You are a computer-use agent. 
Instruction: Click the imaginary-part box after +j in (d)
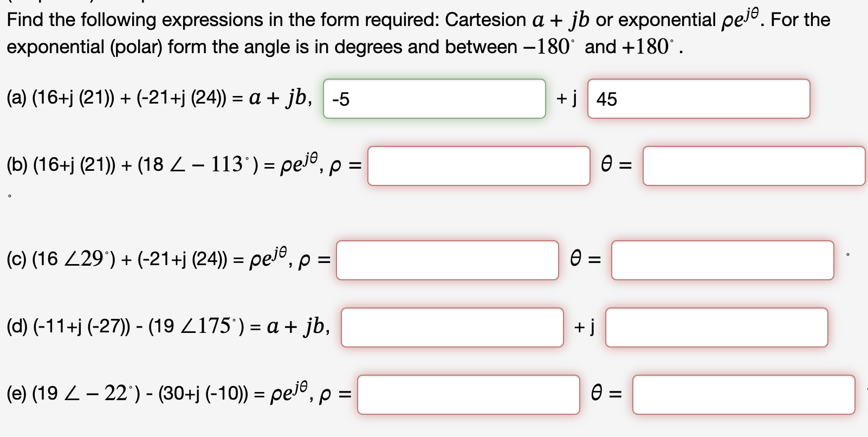716,327
